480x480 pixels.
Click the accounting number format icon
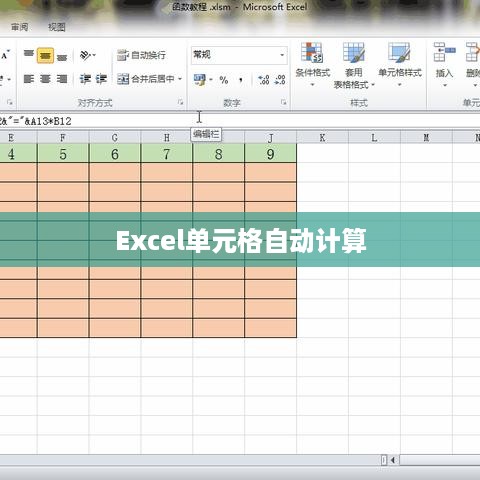[199, 80]
